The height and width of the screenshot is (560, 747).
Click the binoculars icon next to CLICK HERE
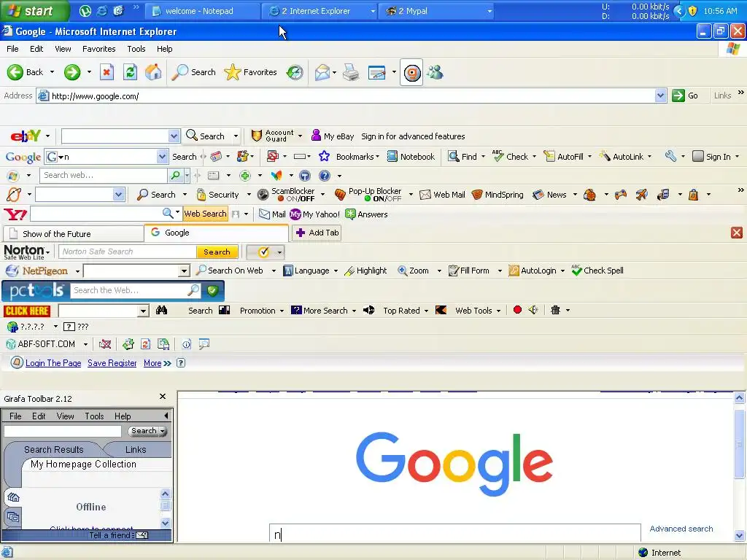[x=161, y=311]
